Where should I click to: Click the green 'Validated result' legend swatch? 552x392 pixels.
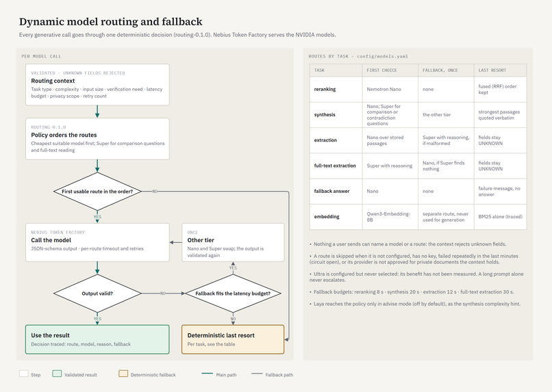point(57,374)
